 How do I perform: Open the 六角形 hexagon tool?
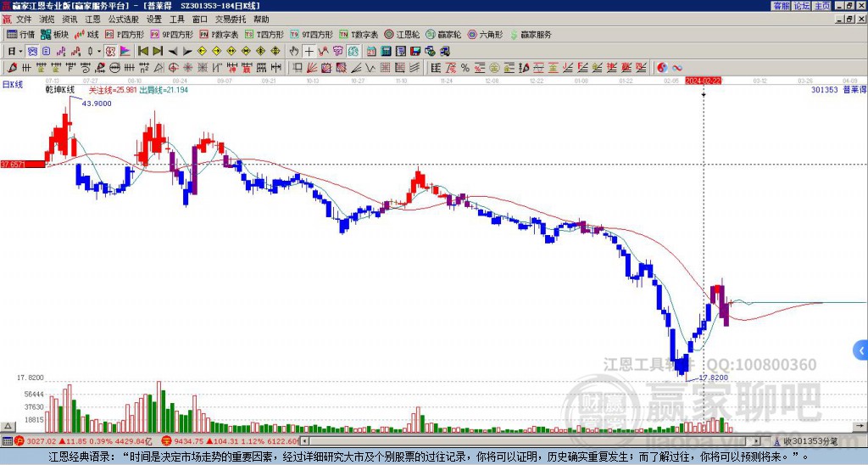(x=486, y=34)
